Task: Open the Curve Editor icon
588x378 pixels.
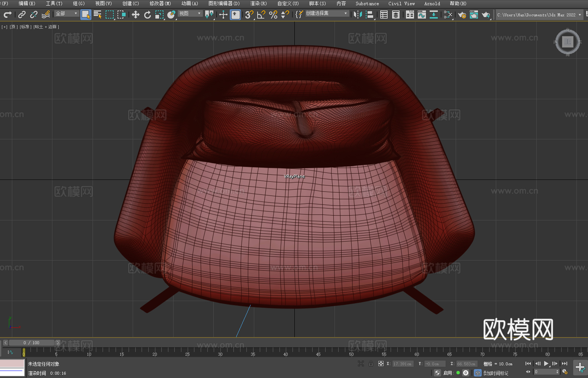Action: [x=422, y=14]
